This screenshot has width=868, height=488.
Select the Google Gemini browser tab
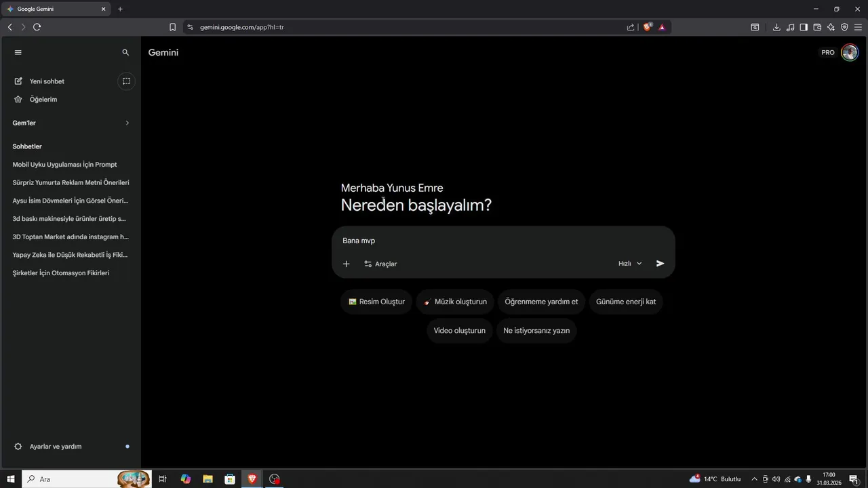tap(56, 9)
